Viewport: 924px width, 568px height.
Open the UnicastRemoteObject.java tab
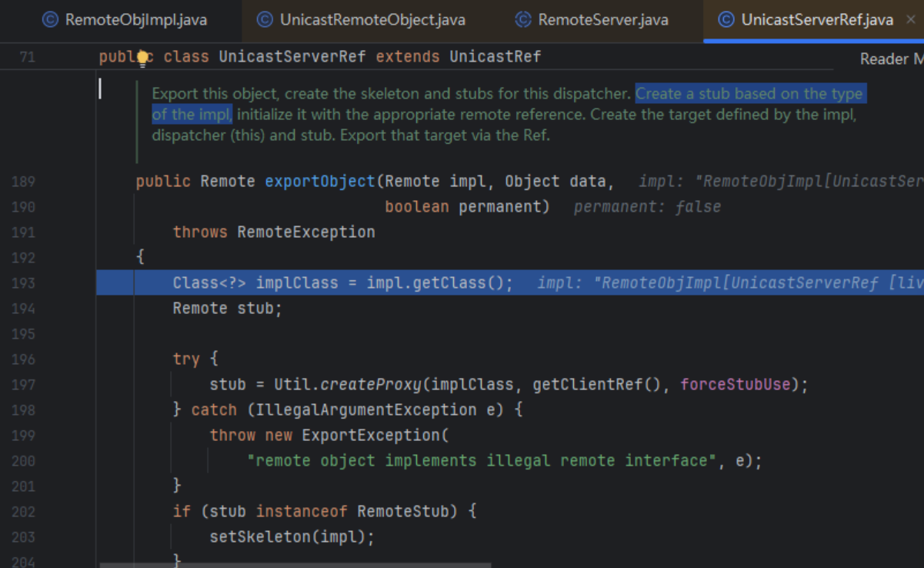pyautogui.click(x=372, y=20)
